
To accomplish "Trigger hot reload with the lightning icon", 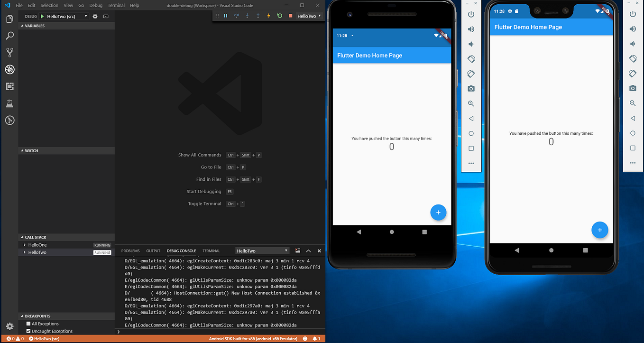I will click(x=268, y=16).
